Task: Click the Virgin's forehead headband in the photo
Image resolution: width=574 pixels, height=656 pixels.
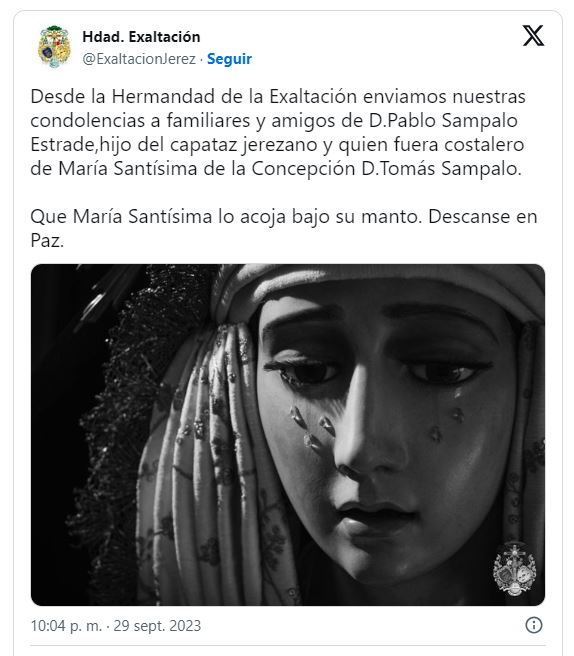Action: tap(377, 284)
